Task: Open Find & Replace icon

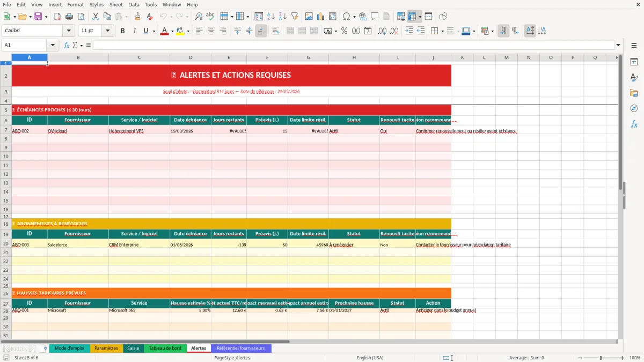Action: pos(199,17)
